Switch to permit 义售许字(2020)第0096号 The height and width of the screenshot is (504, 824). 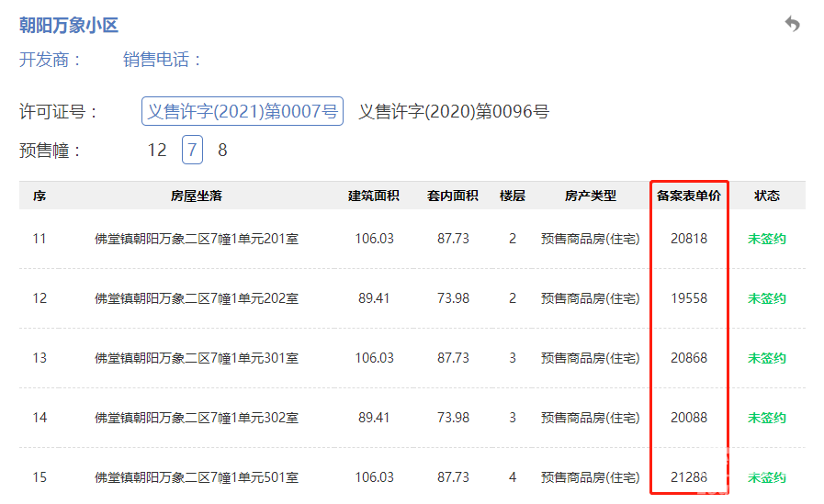pyautogui.click(x=454, y=112)
